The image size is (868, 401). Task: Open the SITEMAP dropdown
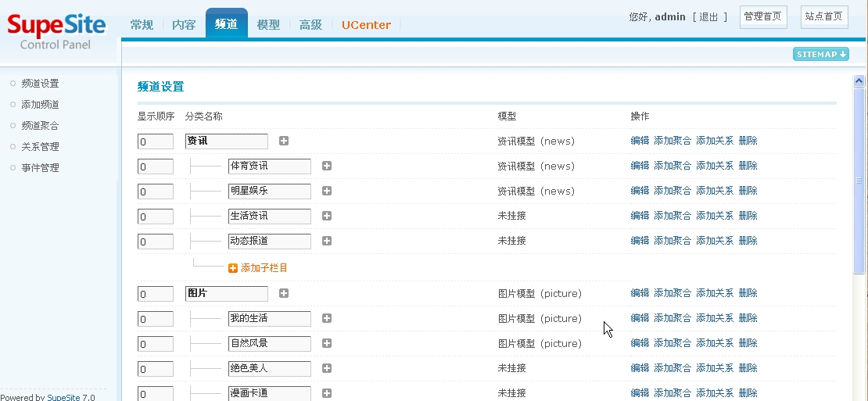[x=821, y=54]
